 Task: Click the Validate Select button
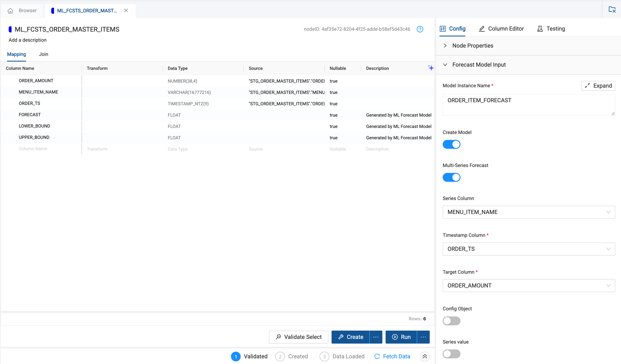pyautogui.click(x=298, y=337)
